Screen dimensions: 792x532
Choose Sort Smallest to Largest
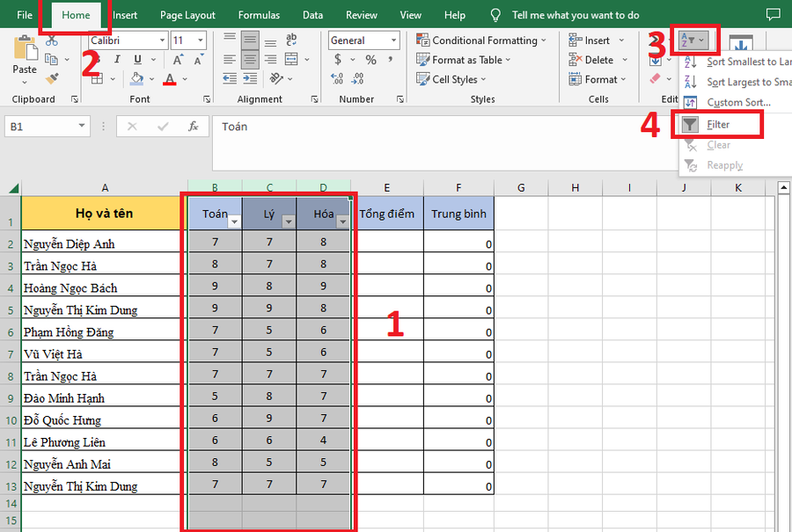click(736, 62)
